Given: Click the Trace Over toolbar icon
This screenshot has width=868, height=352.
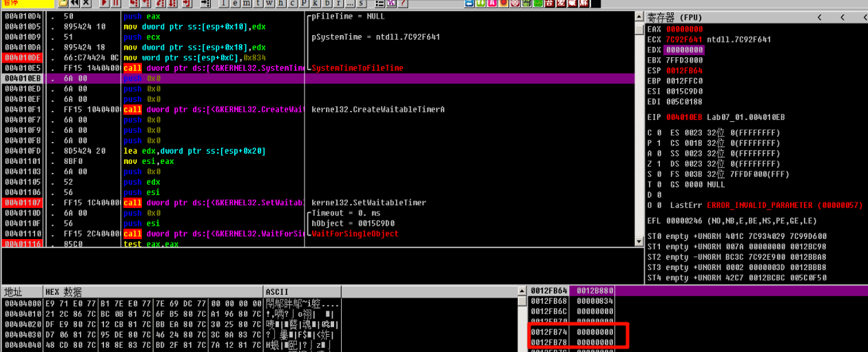Looking at the screenshot, I should pos(172,3).
